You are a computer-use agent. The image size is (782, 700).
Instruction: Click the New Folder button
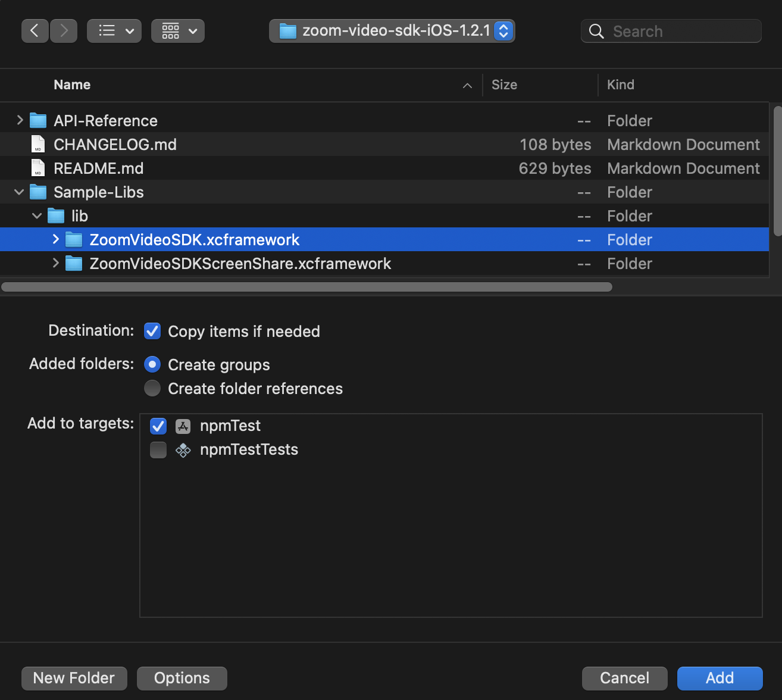click(74, 678)
